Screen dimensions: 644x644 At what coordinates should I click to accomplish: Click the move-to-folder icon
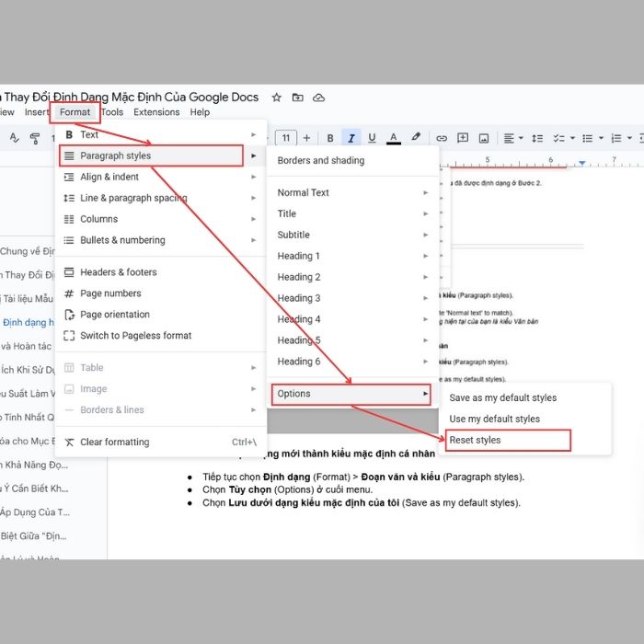tap(297, 98)
